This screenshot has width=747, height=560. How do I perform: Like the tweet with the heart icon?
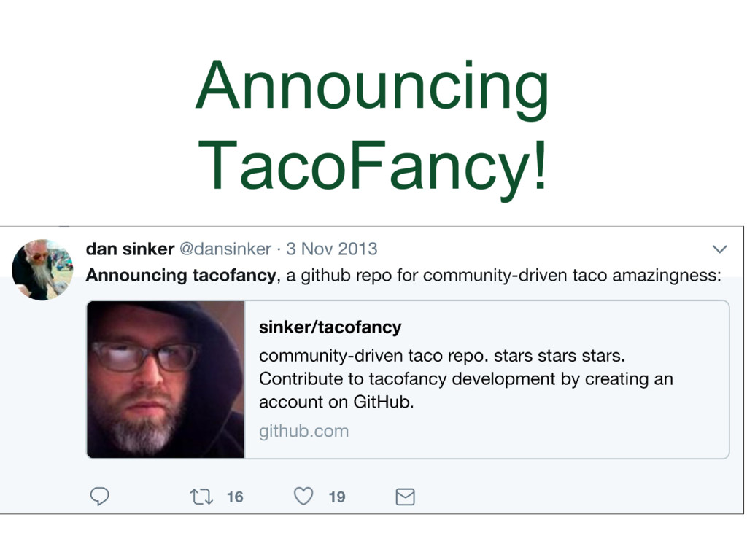(x=303, y=497)
